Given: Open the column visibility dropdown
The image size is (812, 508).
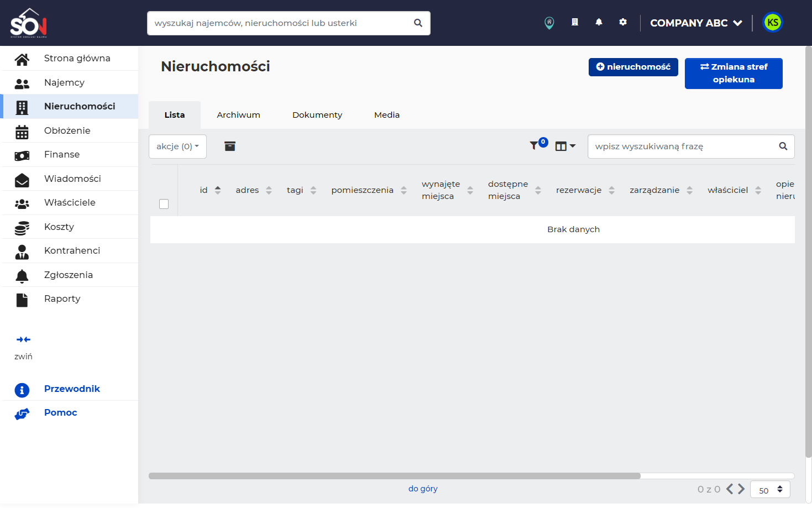Looking at the screenshot, I should [565, 146].
